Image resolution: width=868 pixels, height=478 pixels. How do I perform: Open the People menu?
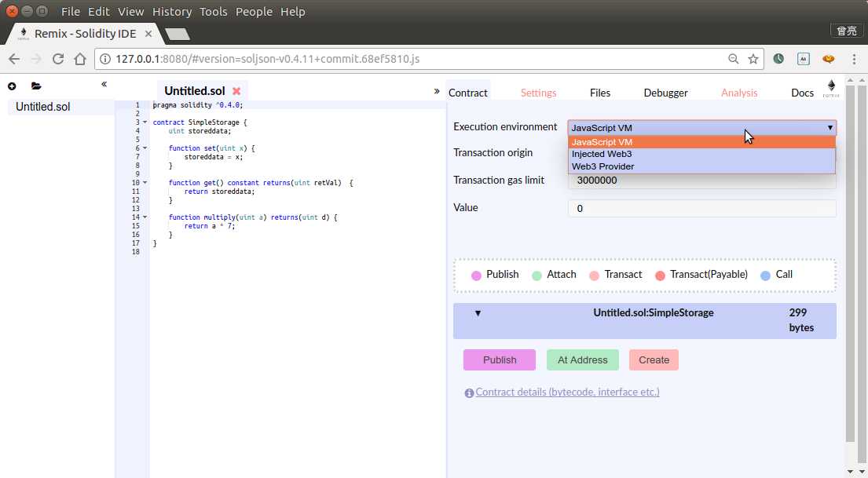254,12
